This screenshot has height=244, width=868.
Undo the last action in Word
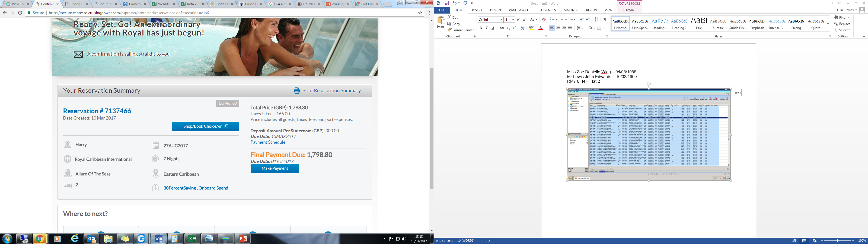[x=455, y=3]
